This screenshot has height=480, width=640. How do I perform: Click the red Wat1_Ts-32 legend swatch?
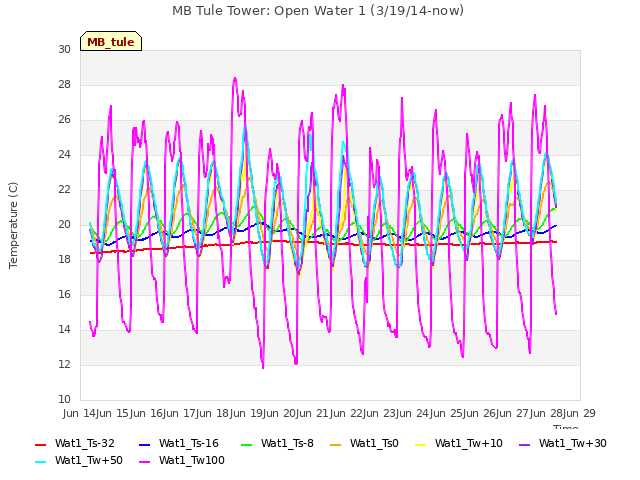41,444
